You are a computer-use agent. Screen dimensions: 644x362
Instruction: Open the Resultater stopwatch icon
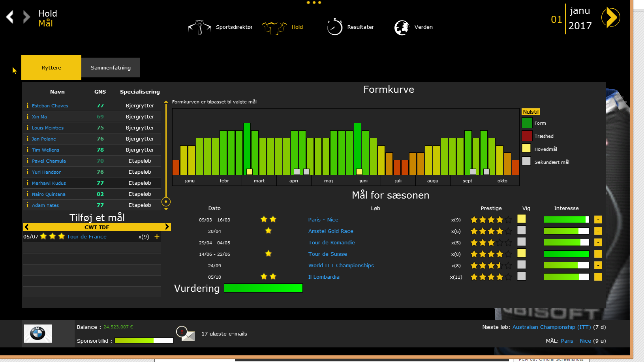click(334, 27)
